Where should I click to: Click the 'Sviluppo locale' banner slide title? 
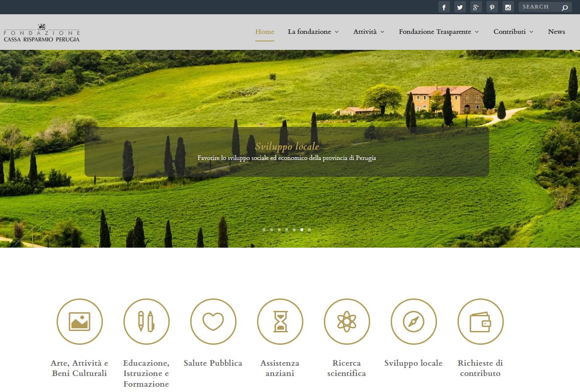[x=287, y=147]
